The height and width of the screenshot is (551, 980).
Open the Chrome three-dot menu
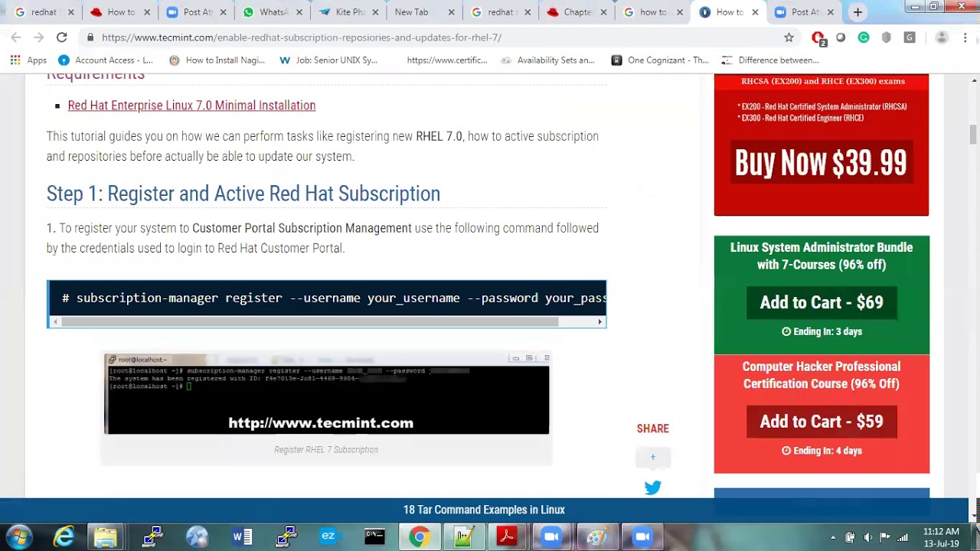[965, 37]
